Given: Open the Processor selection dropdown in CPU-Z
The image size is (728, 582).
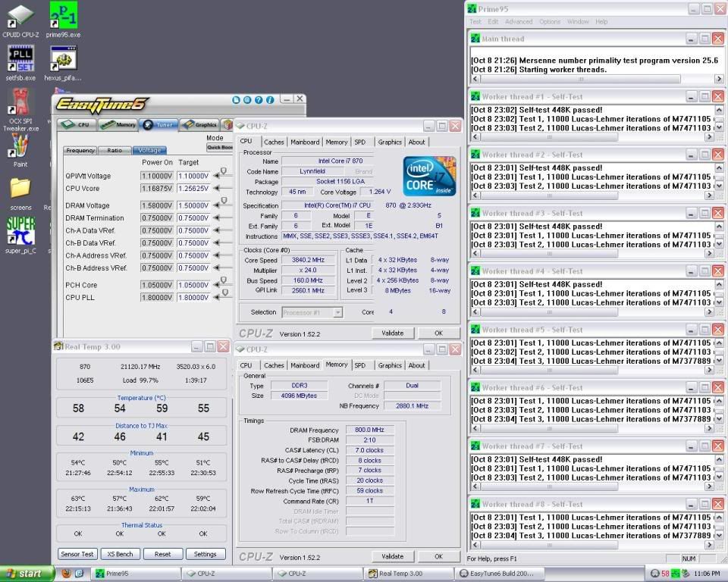Looking at the screenshot, I should tap(338, 313).
